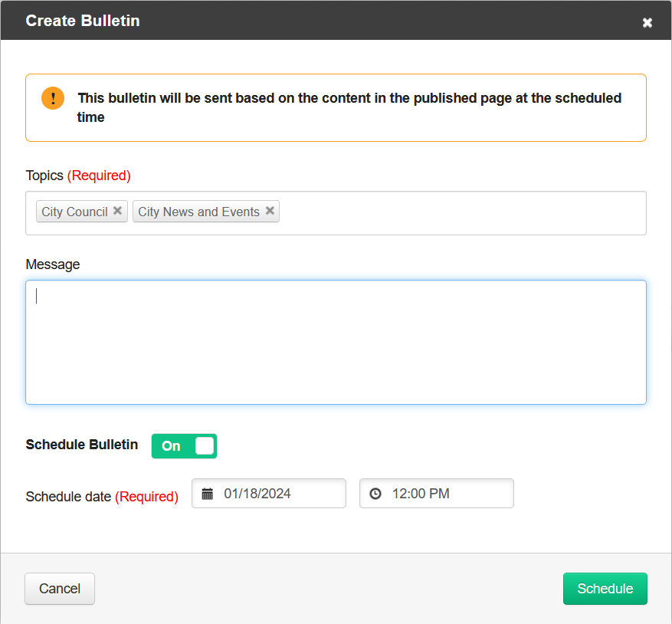Click the calendar glyph to open date picker

coord(208,493)
